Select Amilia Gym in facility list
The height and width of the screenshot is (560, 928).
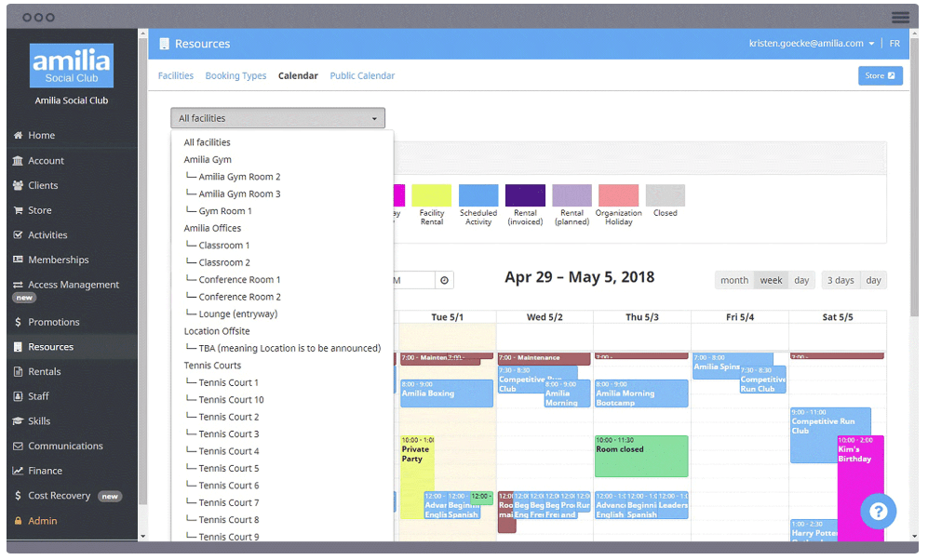208,160
